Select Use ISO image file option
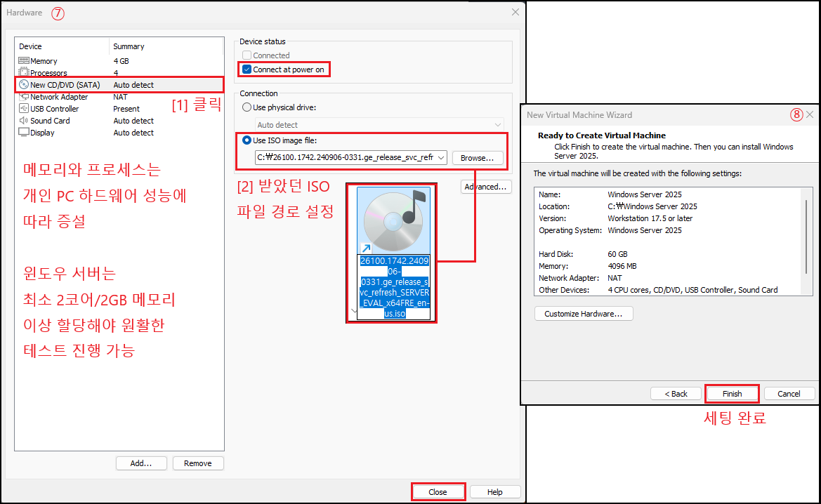 pyautogui.click(x=247, y=140)
